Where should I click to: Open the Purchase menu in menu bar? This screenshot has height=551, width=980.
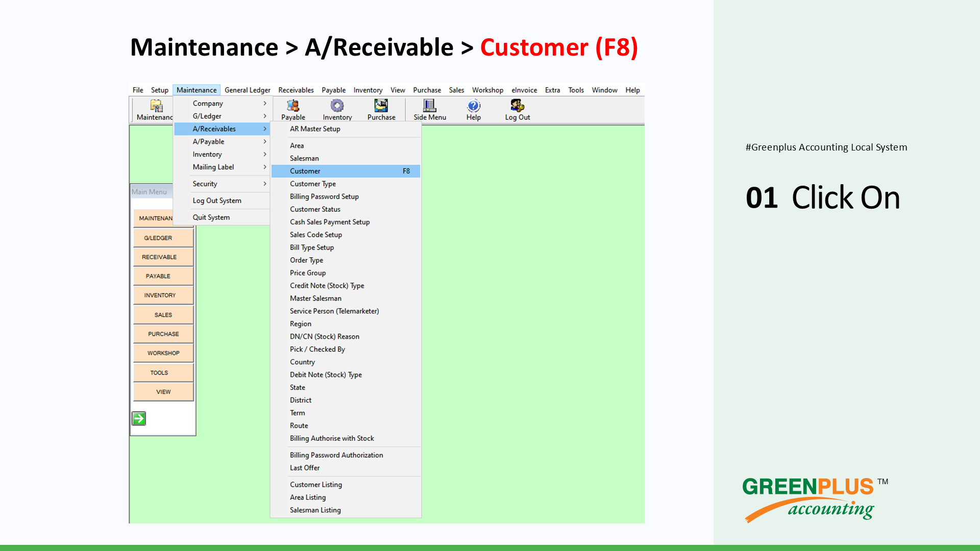(427, 90)
